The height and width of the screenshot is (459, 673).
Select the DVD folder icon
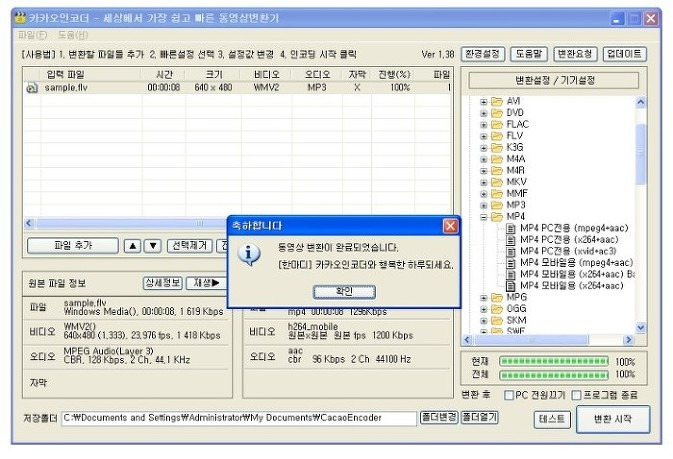click(497, 113)
